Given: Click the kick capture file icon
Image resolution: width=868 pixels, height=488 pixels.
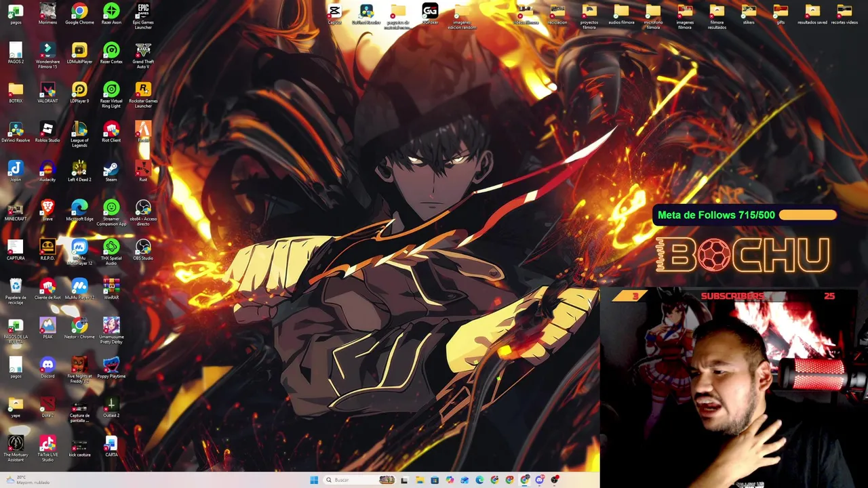Looking at the screenshot, I should click(79, 446).
